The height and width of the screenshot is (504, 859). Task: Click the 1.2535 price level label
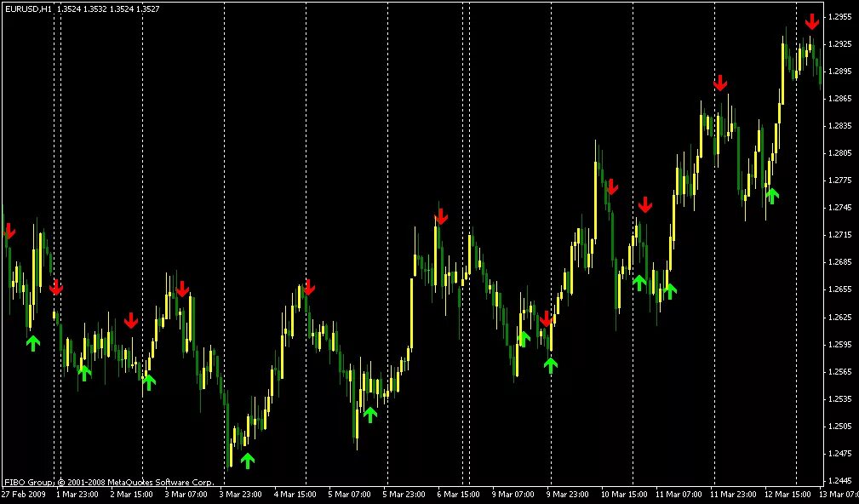point(839,399)
